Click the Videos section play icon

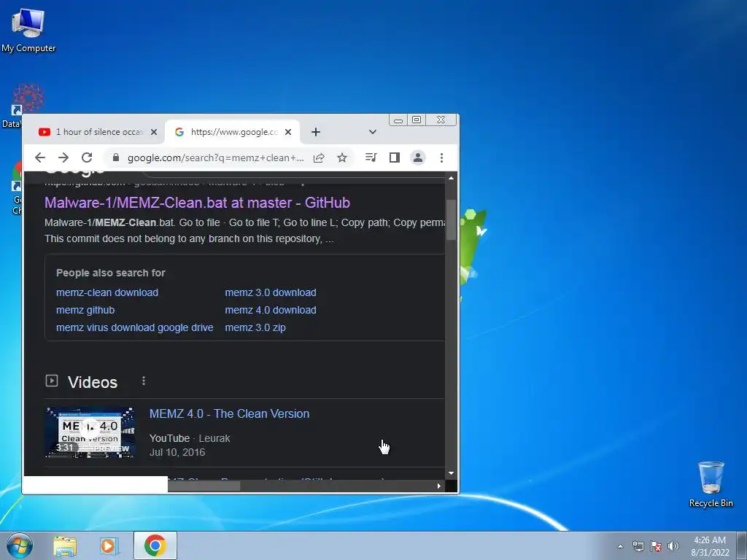pos(52,381)
